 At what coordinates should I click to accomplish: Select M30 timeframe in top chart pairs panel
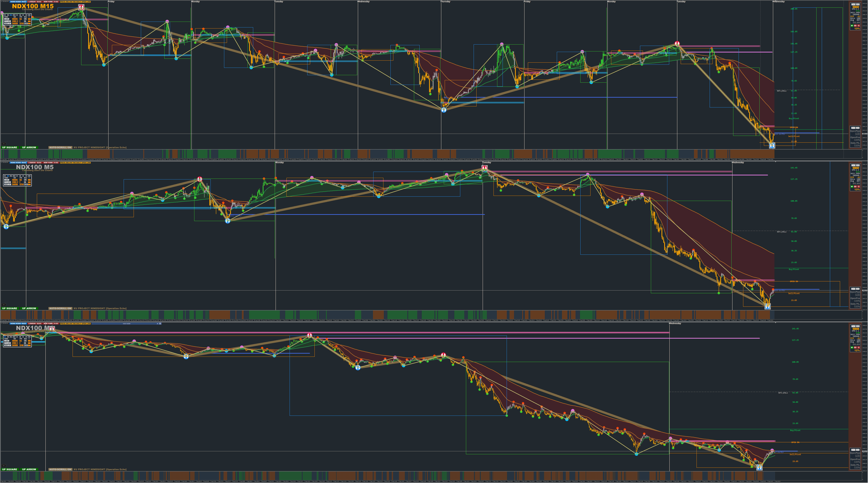(x=14, y=15)
